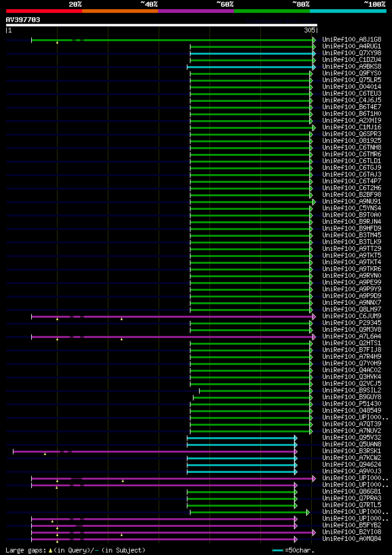Click the cyan Q95V32 alignment bar
Screen dimensions: 392x555
point(241,438)
